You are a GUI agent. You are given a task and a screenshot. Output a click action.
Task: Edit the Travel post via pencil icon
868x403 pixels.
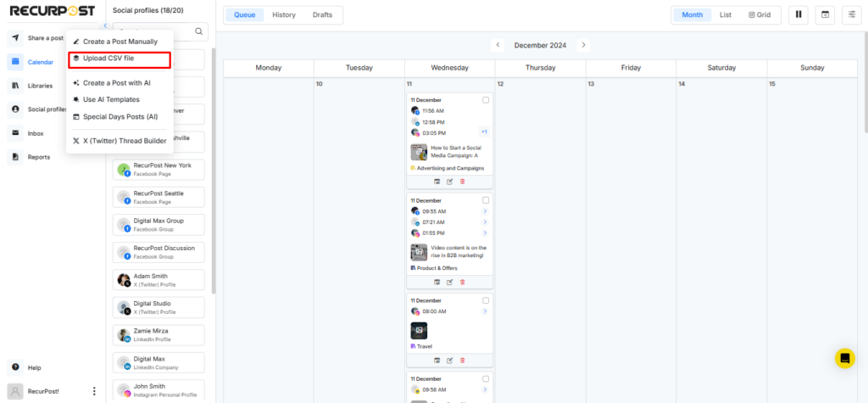coord(449,361)
